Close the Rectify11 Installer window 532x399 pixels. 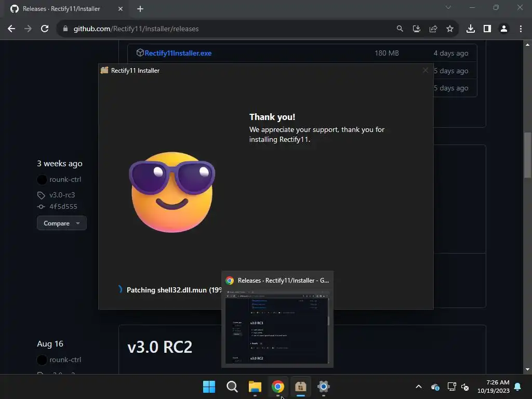pyautogui.click(x=425, y=70)
